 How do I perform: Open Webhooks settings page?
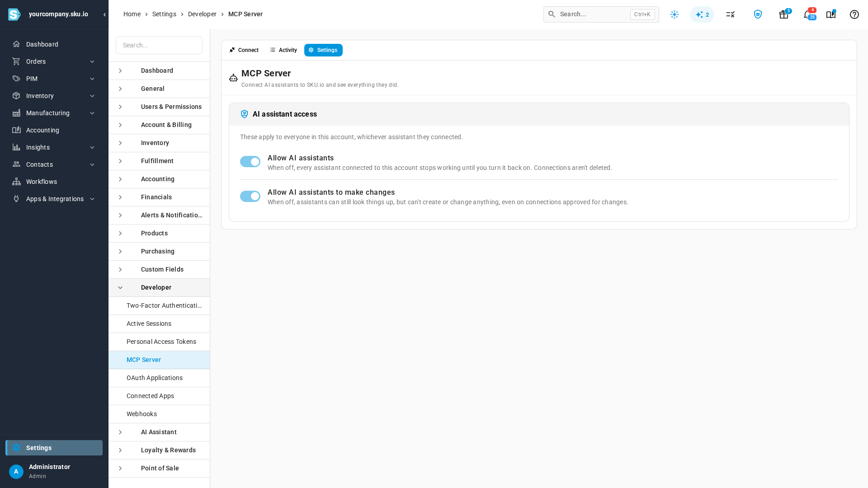(159, 414)
